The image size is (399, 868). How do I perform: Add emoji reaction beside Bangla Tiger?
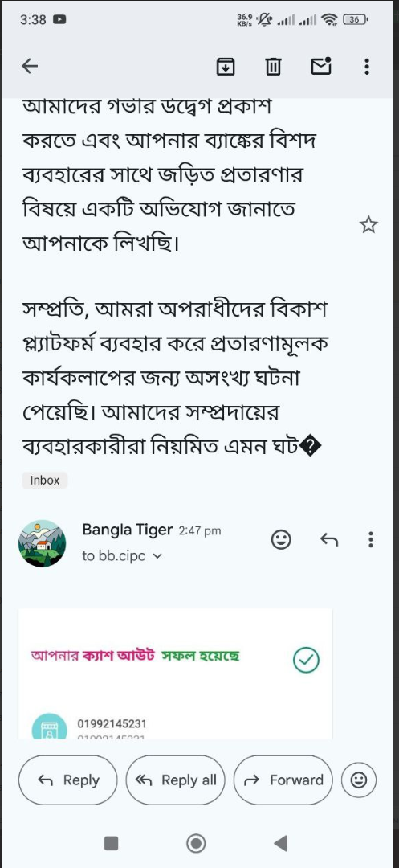click(281, 539)
